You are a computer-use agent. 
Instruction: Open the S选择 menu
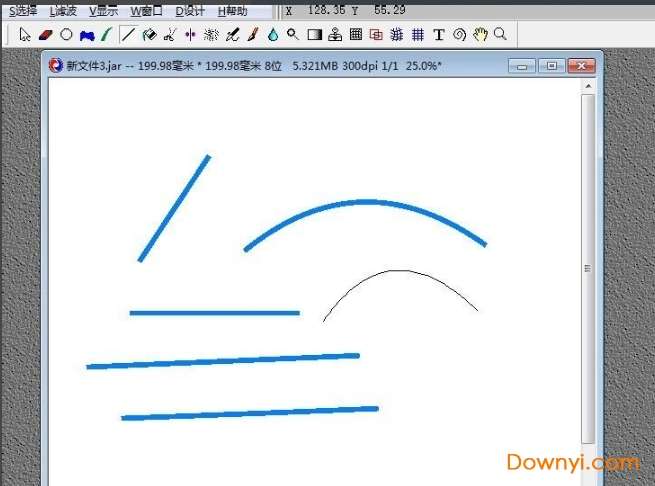coord(23,11)
